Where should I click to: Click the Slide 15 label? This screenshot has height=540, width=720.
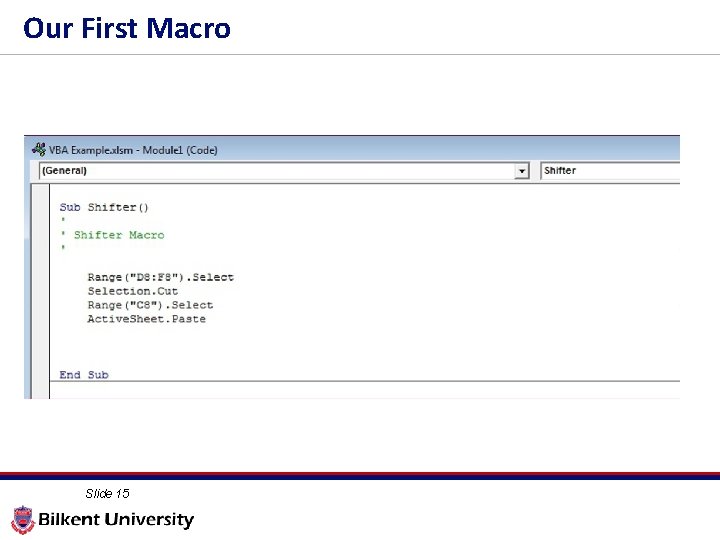tap(107, 494)
